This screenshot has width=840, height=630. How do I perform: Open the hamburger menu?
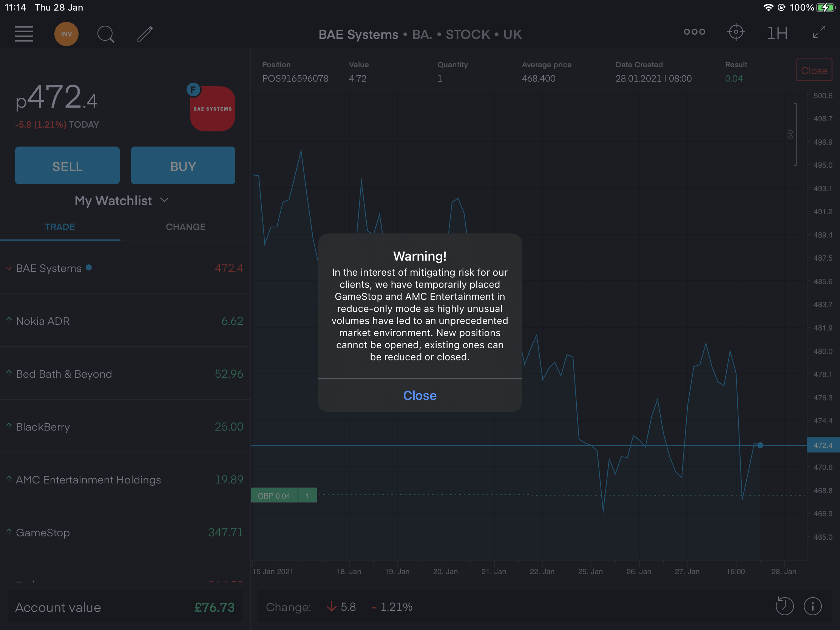point(24,34)
